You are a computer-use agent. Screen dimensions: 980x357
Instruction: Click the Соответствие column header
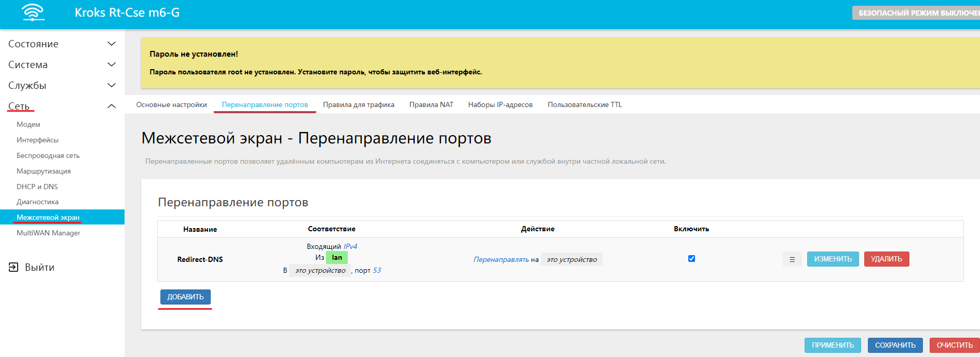[332, 229]
